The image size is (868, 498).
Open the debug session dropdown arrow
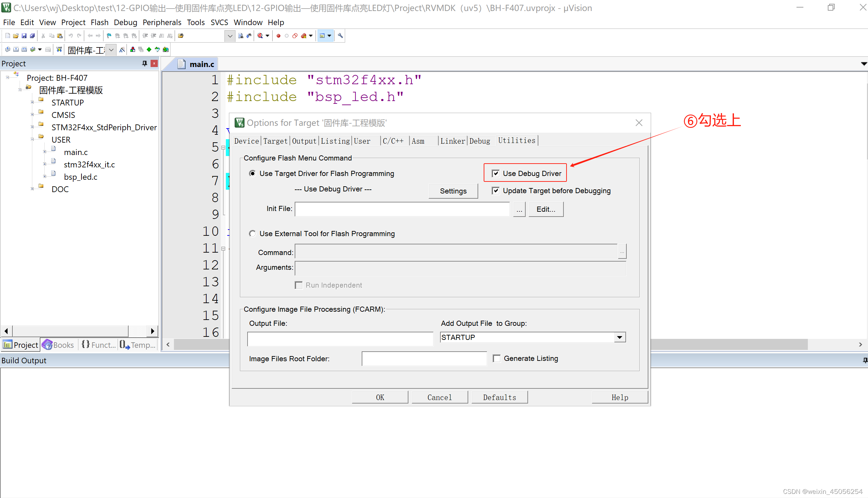[x=267, y=36]
